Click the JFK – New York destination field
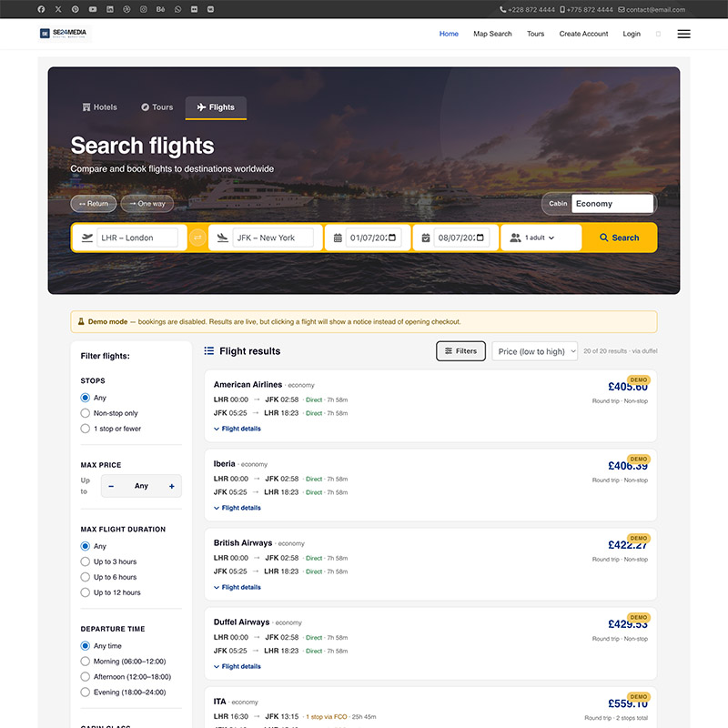 click(273, 238)
